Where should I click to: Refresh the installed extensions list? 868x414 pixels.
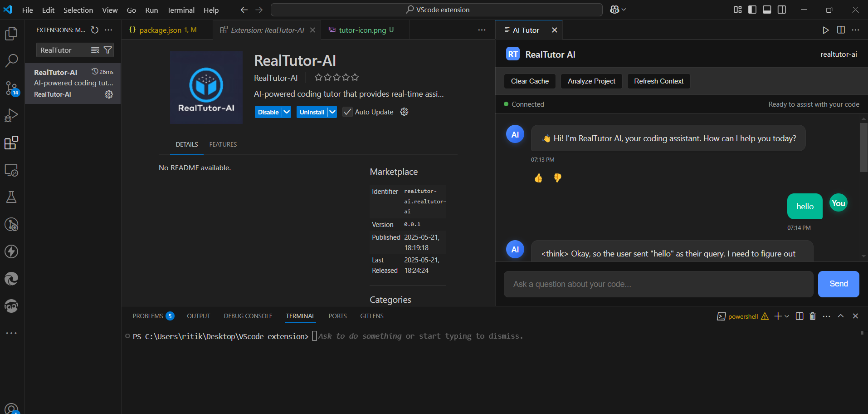click(94, 30)
